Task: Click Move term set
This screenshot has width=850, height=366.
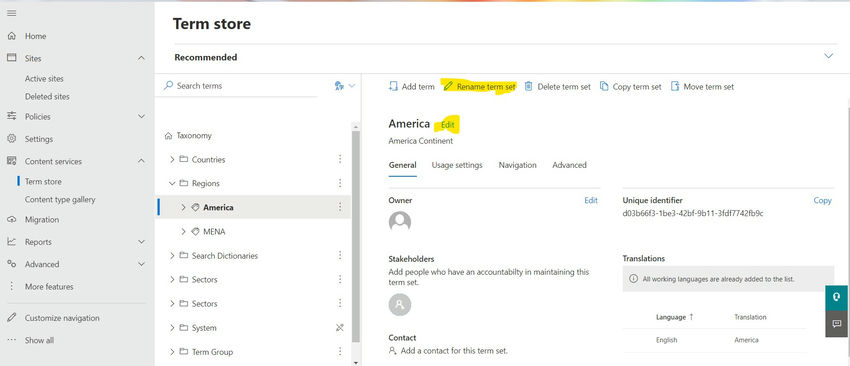Action: (x=703, y=87)
